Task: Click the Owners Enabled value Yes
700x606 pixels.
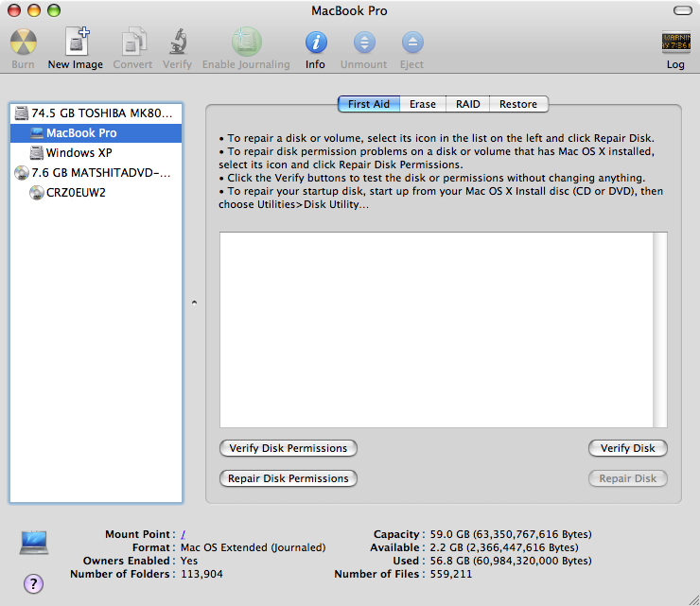Action: click(x=189, y=561)
